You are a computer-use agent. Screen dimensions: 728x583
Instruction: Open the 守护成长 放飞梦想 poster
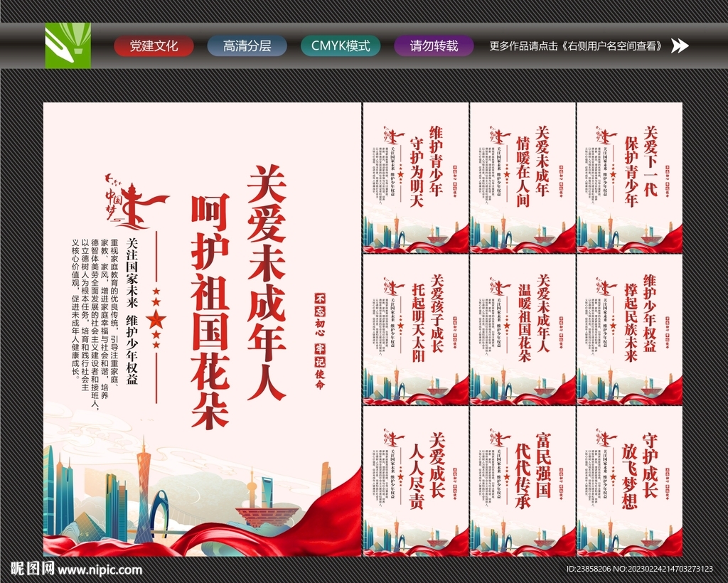[630, 481]
